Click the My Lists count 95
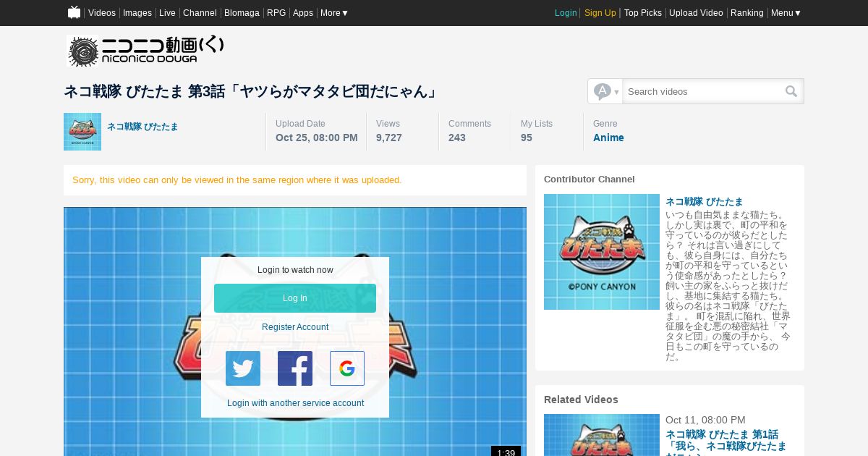 click(x=527, y=138)
